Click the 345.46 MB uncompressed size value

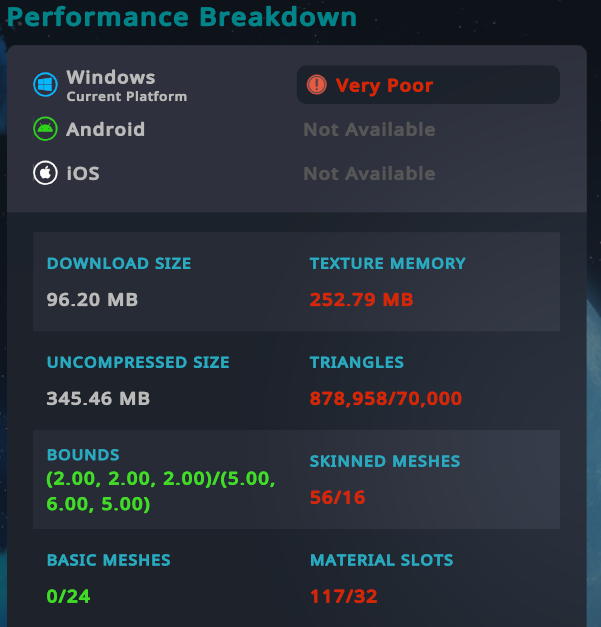pyautogui.click(x=98, y=398)
